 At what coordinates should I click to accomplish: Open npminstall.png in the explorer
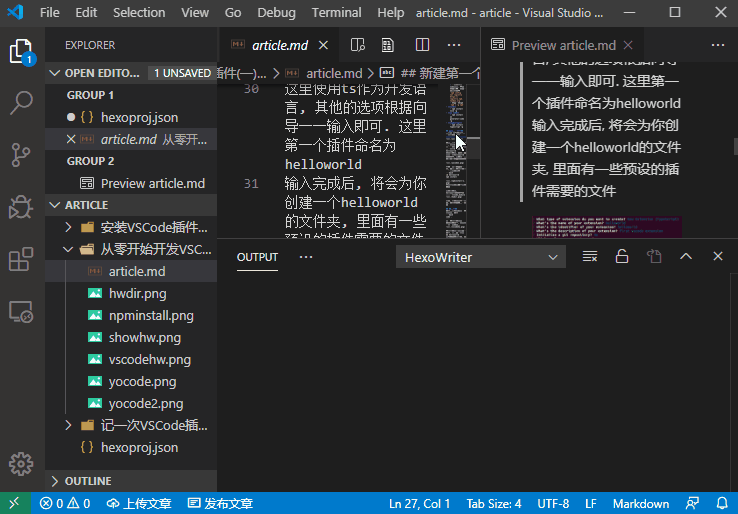point(131,315)
